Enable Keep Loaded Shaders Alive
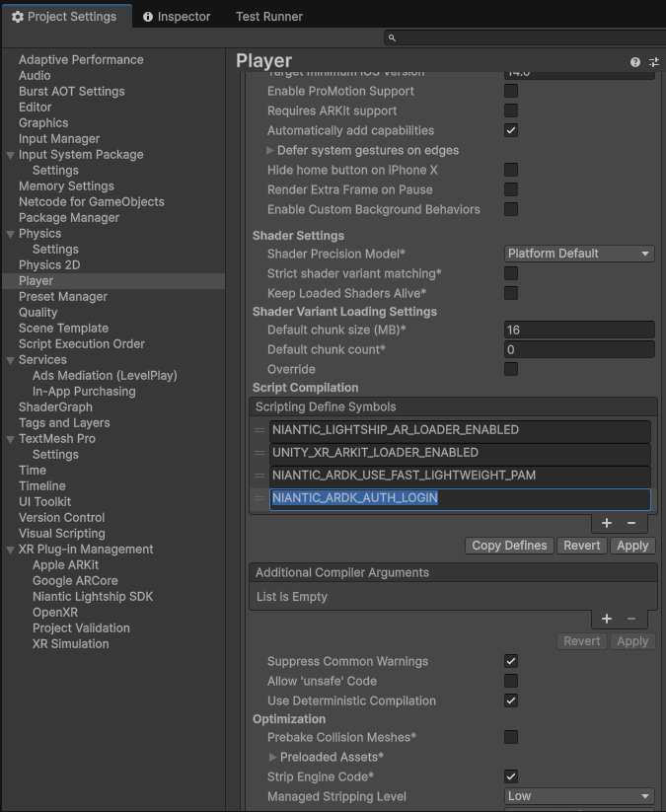Image resolution: width=666 pixels, height=812 pixels. [511, 293]
